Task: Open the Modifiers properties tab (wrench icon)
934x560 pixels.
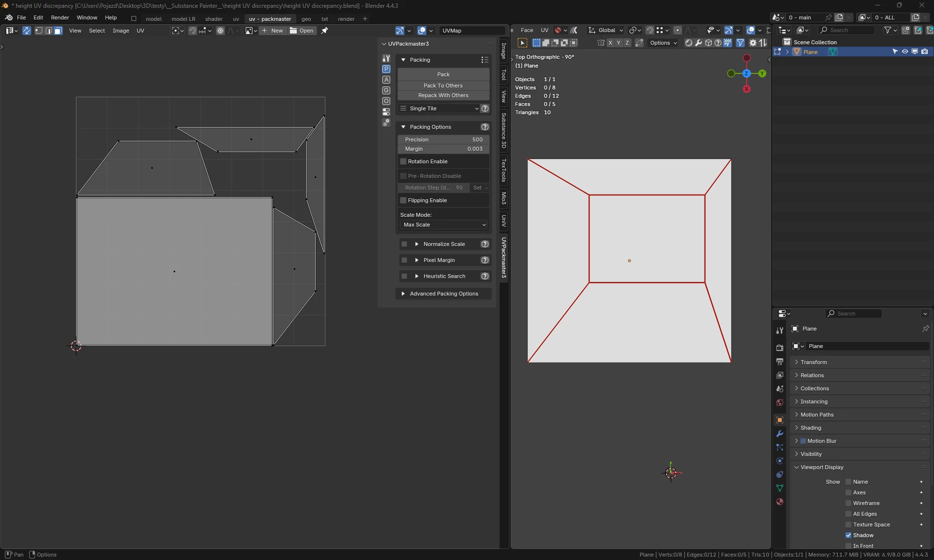Action: (x=780, y=434)
